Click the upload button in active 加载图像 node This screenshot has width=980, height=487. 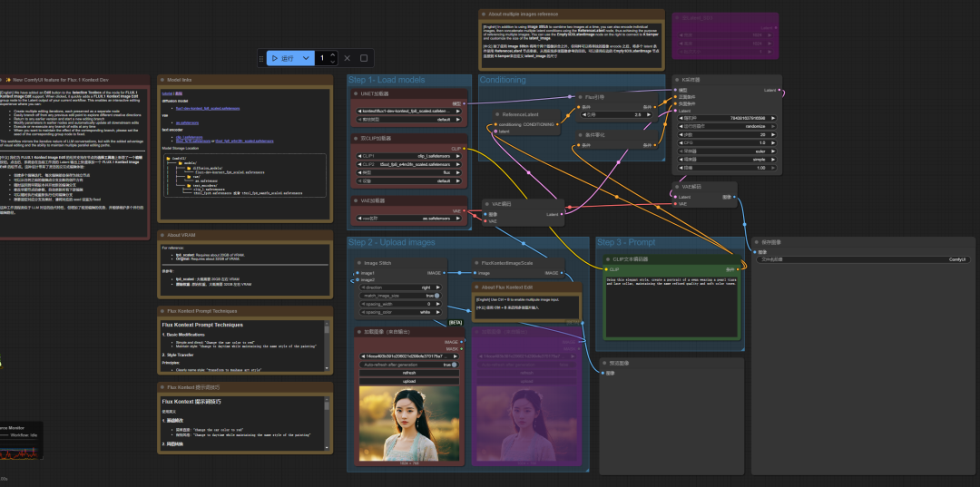tap(409, 381)
